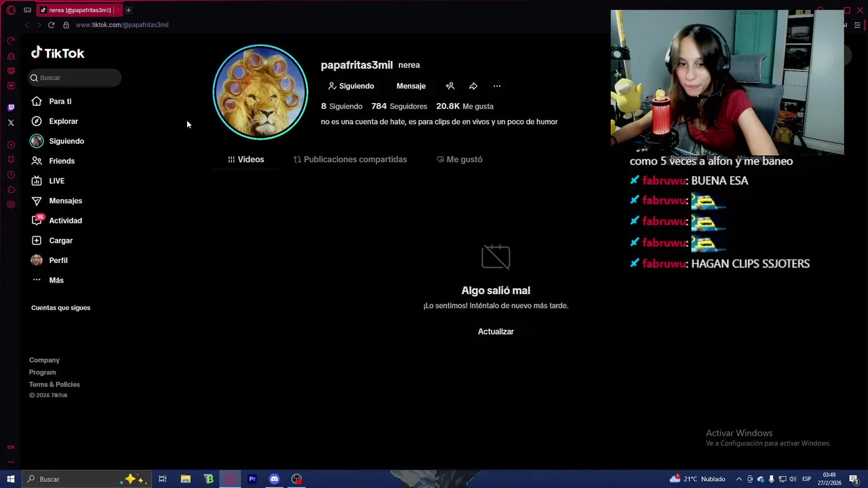Show hidden system tray icons

[x=739, y=479]
